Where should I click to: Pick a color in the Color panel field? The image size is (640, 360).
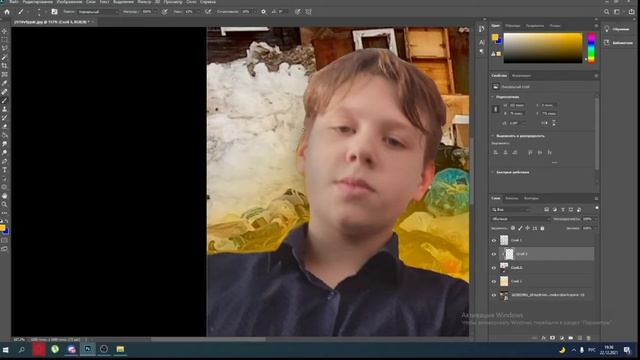point(543,48)
